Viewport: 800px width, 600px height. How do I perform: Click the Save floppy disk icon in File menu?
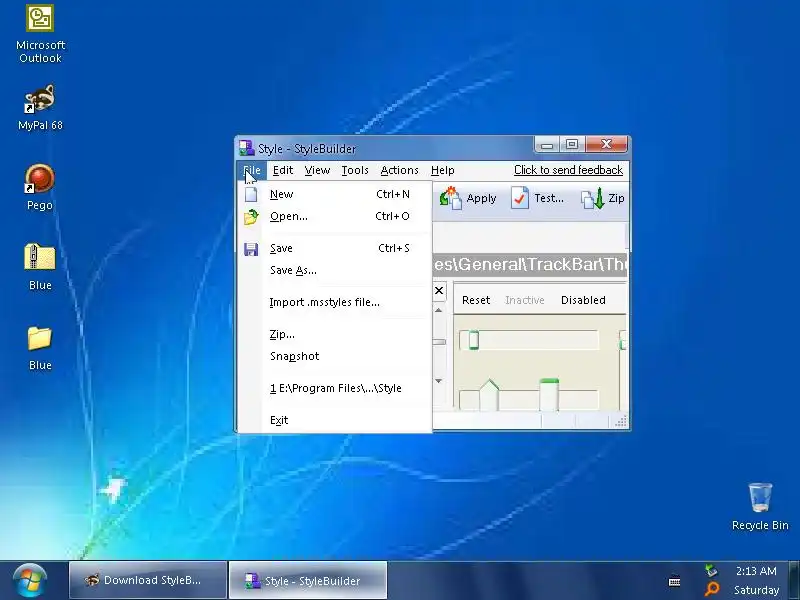click(251, 249)
